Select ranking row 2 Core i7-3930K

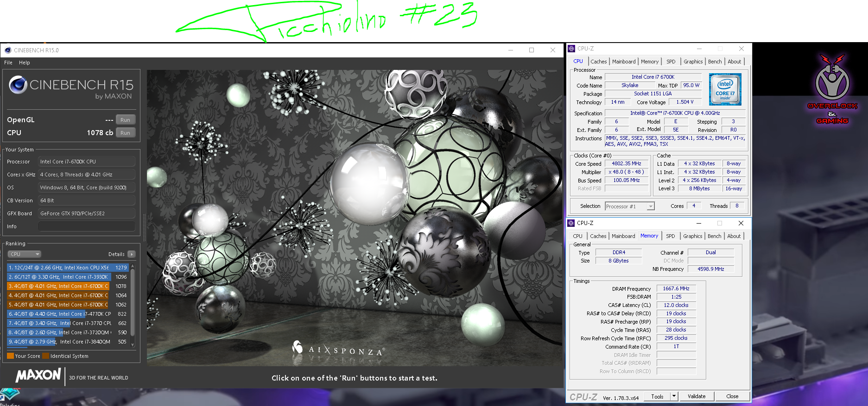(68, 277)
